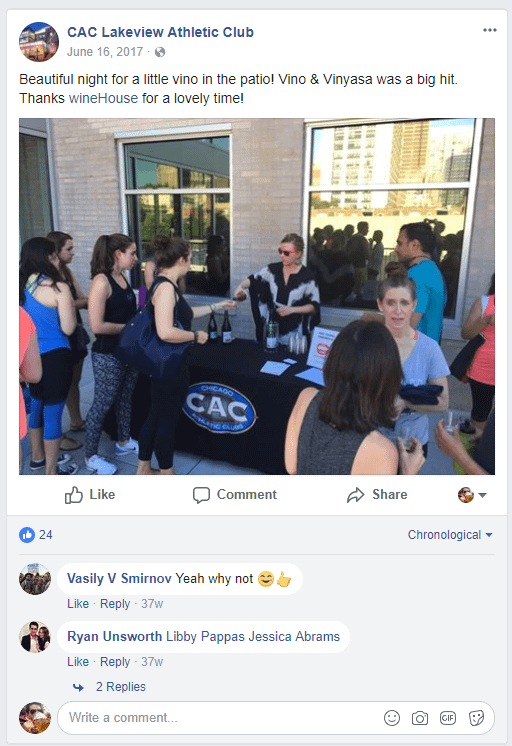The height and width of the screenshot is (746, 512).
Task: Open the wineHouse page link
Action: coord(103,98)
